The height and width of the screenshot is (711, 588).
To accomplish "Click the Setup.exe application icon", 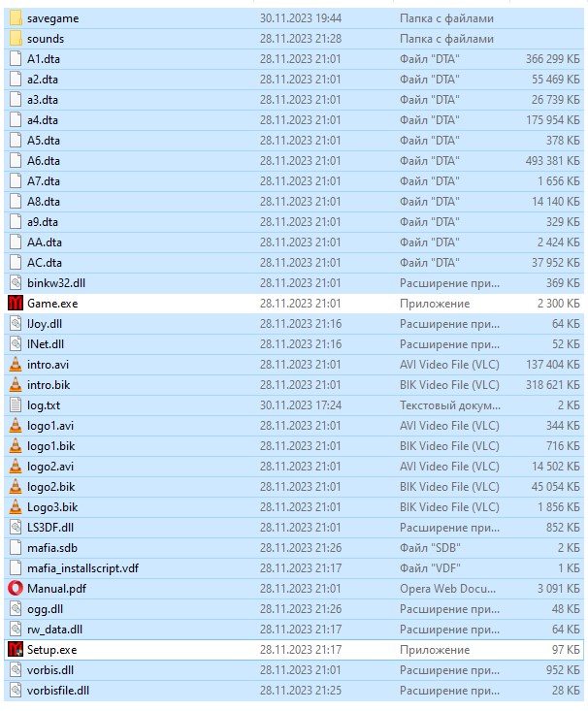I will click(x=16, y=649).
